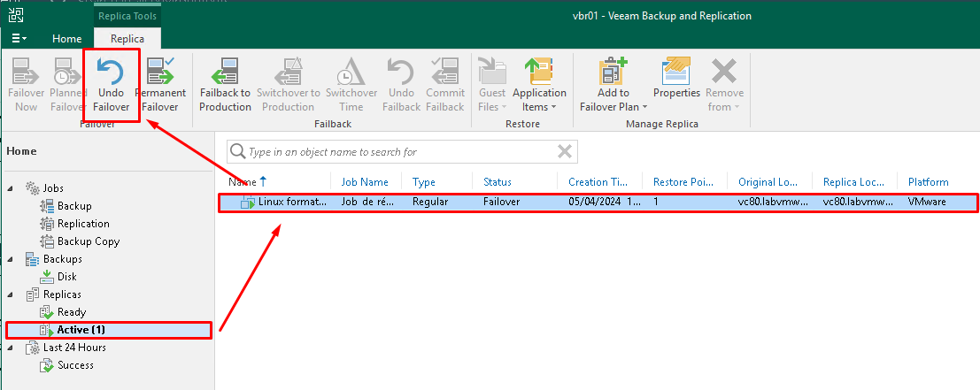Viewport: 980px width, 390px height.
Task: Click the Jobs gear icon in tree
Action: 33,188
